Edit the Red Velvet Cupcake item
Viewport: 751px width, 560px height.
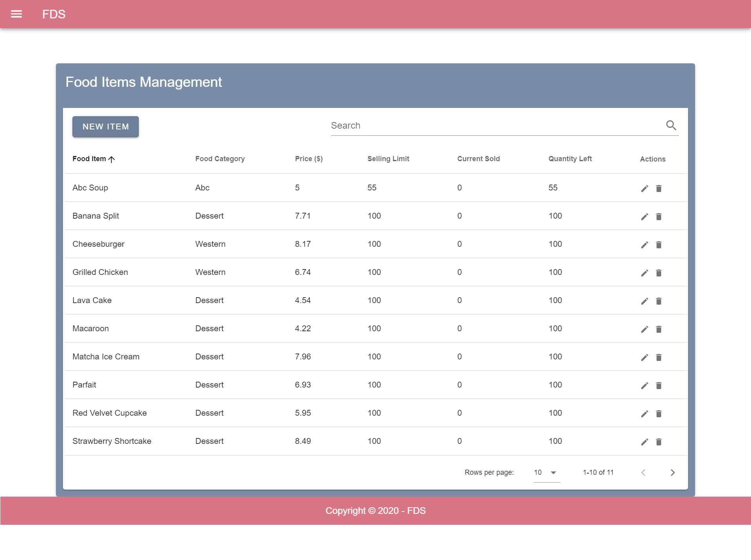point(645,414)
